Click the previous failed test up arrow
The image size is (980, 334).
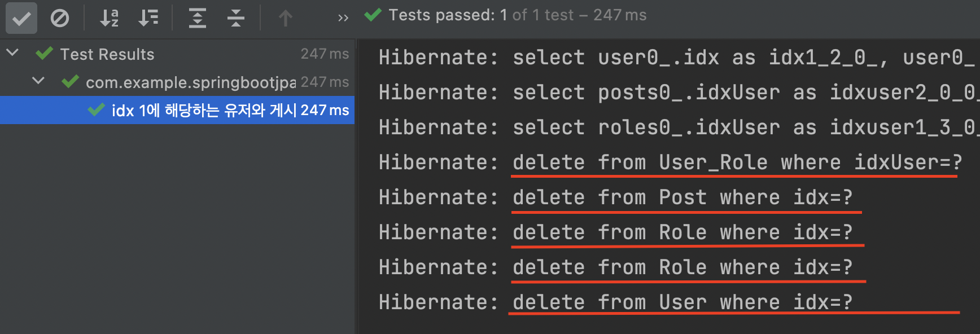point(285,18)
